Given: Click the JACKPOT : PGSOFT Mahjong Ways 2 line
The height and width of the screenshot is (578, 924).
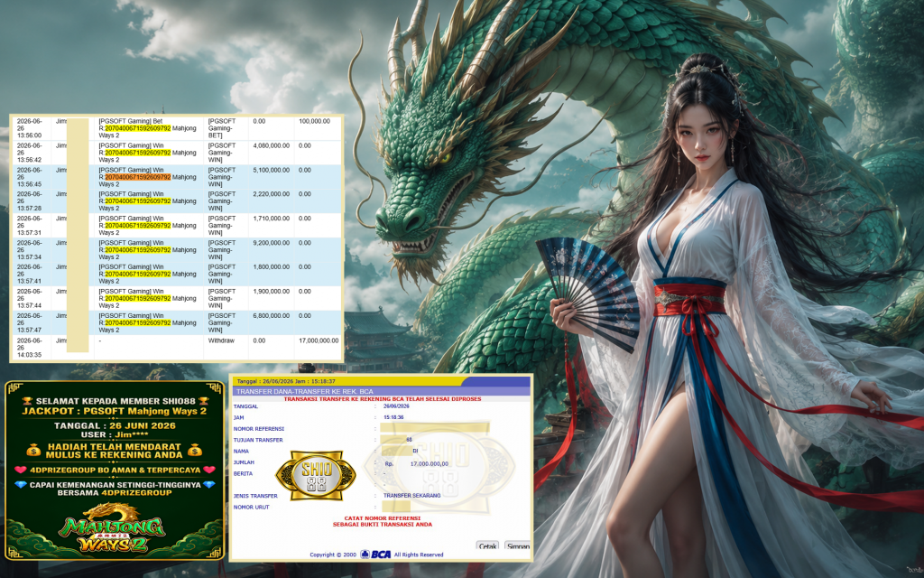Looking at the screenshot, I should [115, 411].
